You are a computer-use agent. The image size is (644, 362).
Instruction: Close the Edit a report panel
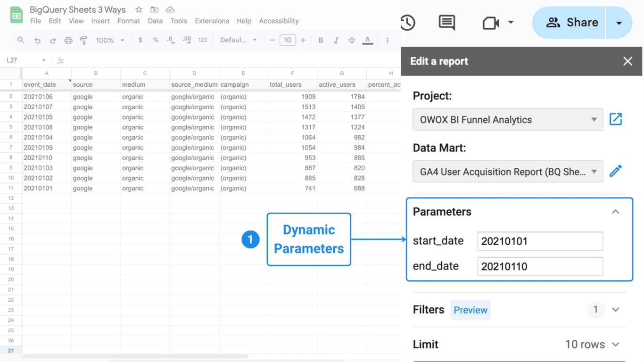tap(627, 61)
